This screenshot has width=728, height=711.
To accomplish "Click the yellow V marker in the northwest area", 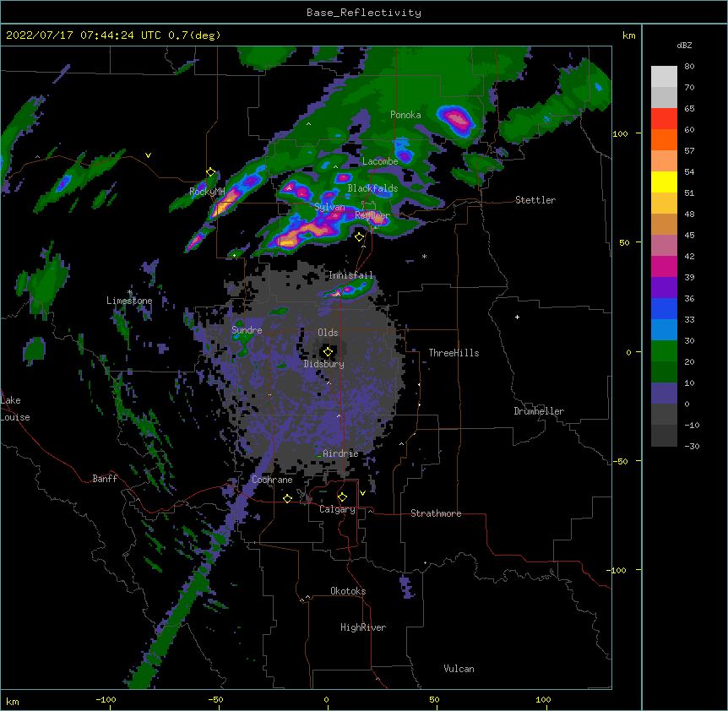I will click(148, 155).
